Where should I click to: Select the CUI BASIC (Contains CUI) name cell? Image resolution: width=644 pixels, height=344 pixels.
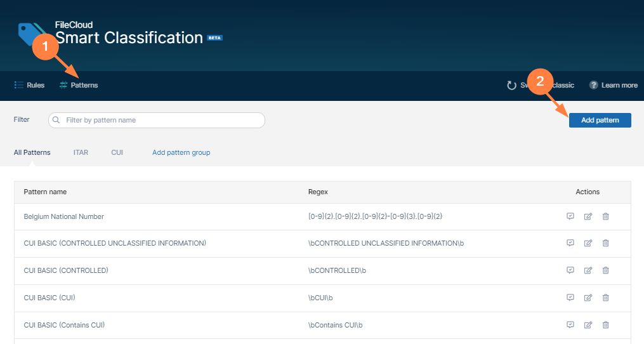(x=64, y=325)
